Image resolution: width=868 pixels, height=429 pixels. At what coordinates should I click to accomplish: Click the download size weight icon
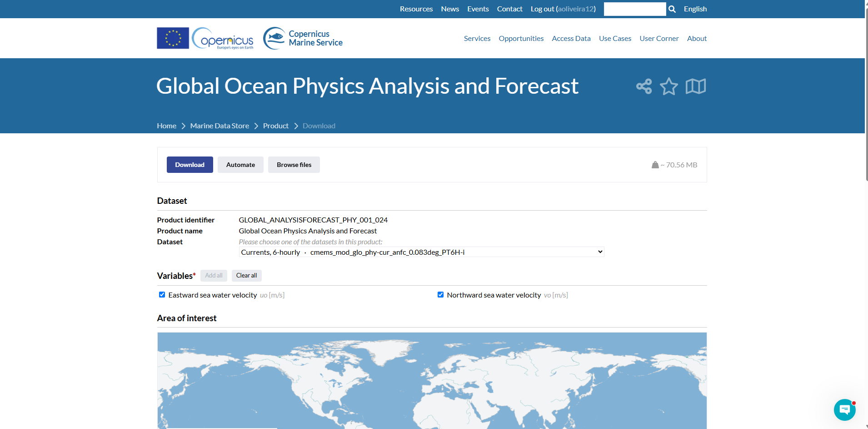[655, 165]
